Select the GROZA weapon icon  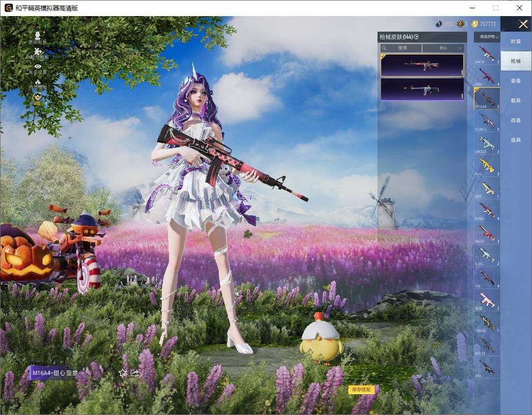pos(487,144)
